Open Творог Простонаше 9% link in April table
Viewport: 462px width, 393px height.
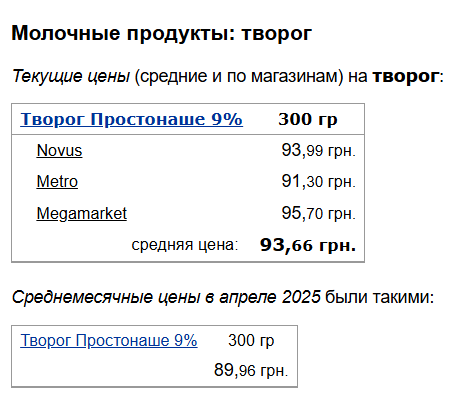[x=109, y=341]
